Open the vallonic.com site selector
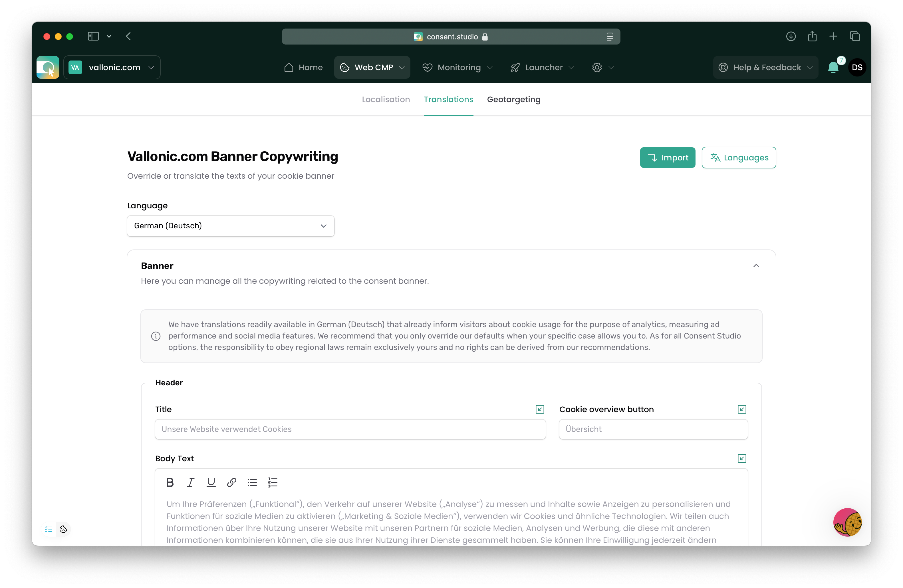This screenshot has height=588, width=903. [112, 68]
